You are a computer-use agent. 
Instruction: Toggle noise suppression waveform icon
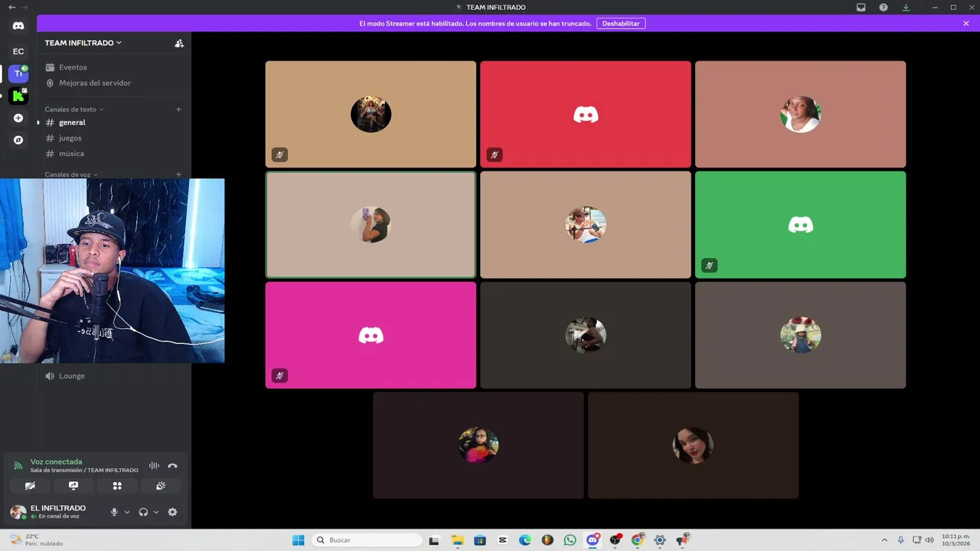click(x=154, y=465)
